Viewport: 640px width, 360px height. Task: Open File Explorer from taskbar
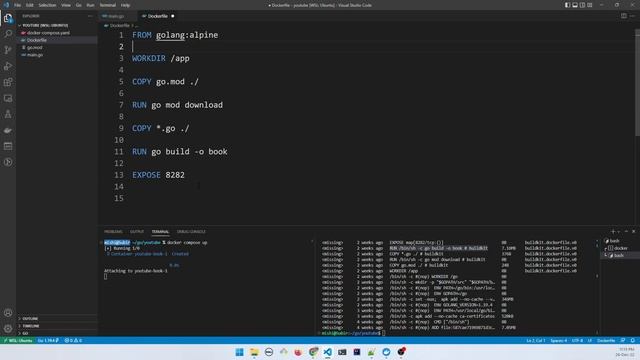point(254,352)
